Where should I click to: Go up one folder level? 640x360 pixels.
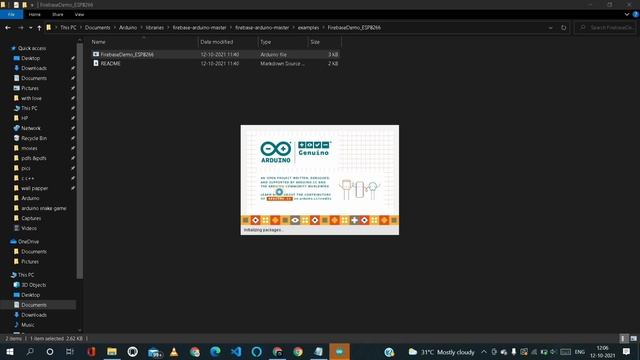(39, 28)
